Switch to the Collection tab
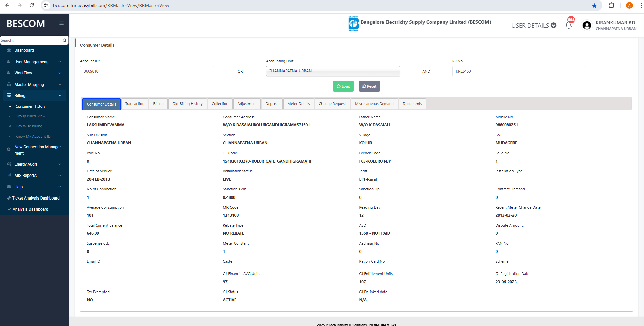Viewport: 644px width, 326px height. coord(220,104)
